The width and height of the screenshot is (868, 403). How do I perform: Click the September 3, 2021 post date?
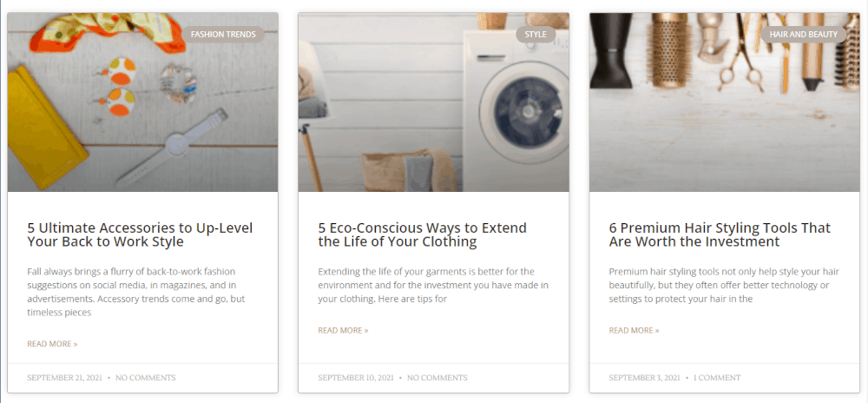(x=644, y=378)
